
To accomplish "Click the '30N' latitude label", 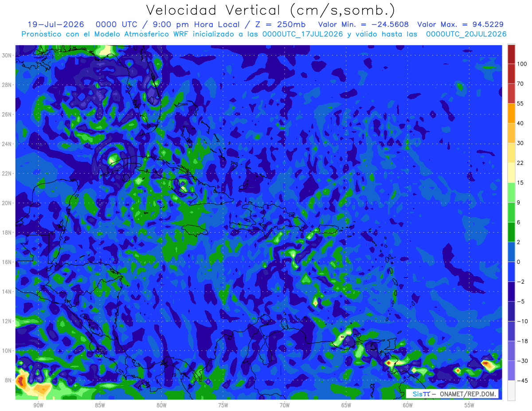I will tap(6, 55).
